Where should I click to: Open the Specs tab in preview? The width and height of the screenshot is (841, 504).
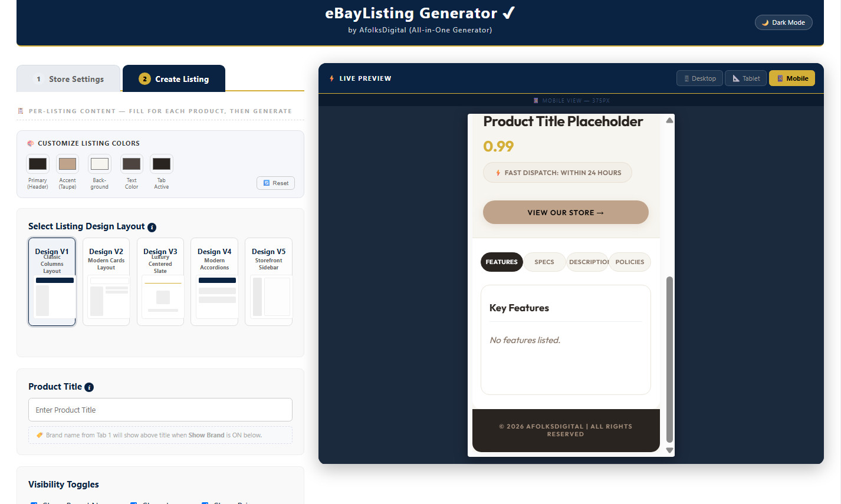[544, 262]
